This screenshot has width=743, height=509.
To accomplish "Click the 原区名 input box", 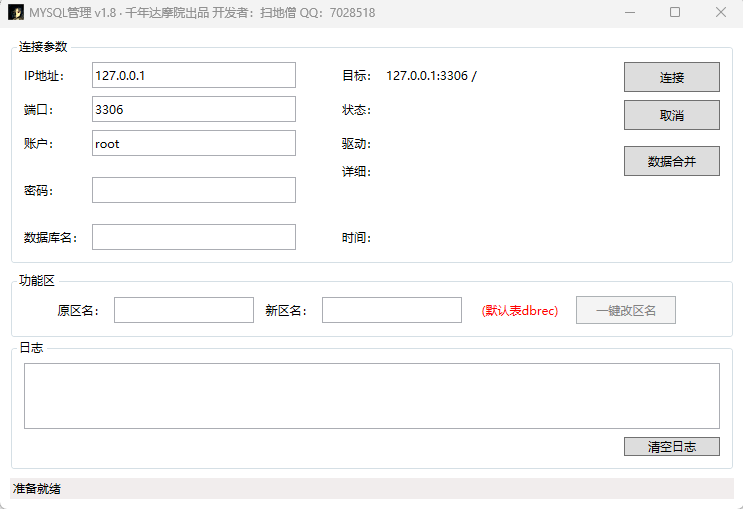I will (x=184, y=310).
